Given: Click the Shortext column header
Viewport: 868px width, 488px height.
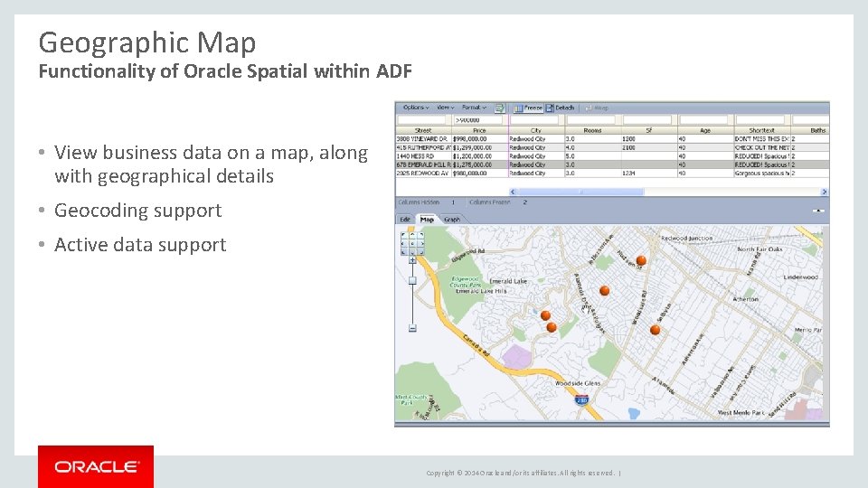Looking at the screenshot, I should click(762, 130).
